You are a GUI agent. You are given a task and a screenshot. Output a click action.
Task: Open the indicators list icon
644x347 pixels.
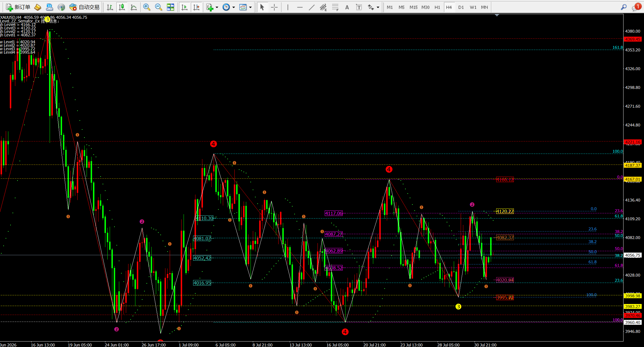click(210, 7)
